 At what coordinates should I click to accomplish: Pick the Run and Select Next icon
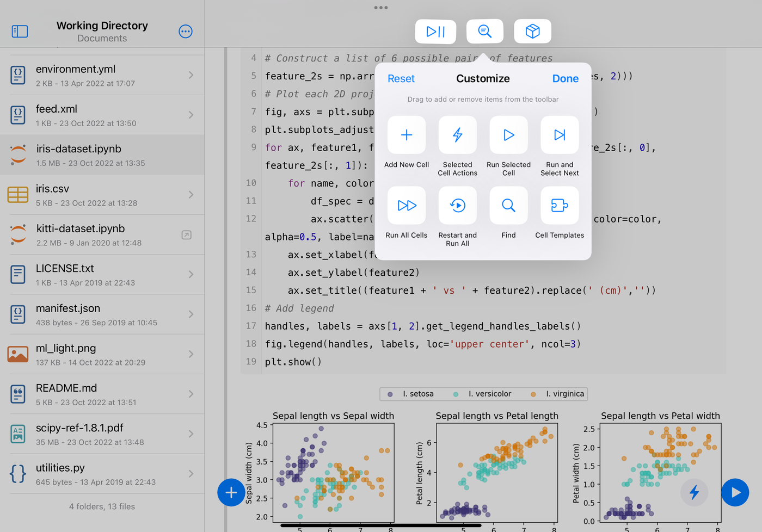click(x=560, y=135)
